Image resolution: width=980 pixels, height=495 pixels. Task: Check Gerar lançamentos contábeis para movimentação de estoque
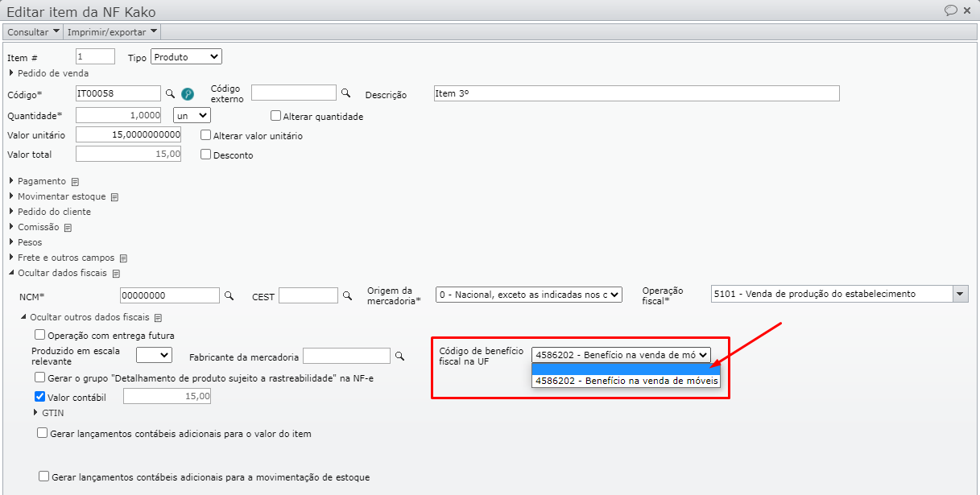(43, 476)
